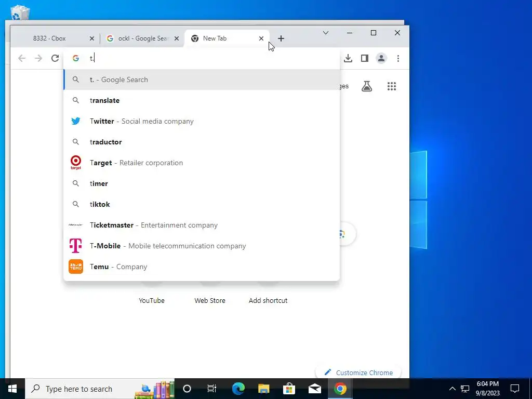Open Microsoft Store from the taskbar

[289, 389]
